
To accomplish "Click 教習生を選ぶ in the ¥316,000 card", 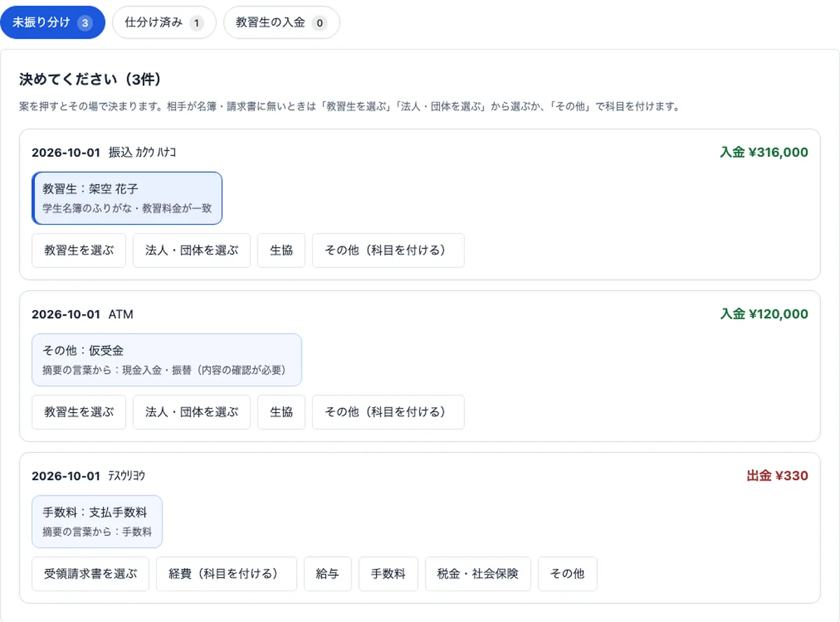I will pyautogui.click(x=78, y=250).
